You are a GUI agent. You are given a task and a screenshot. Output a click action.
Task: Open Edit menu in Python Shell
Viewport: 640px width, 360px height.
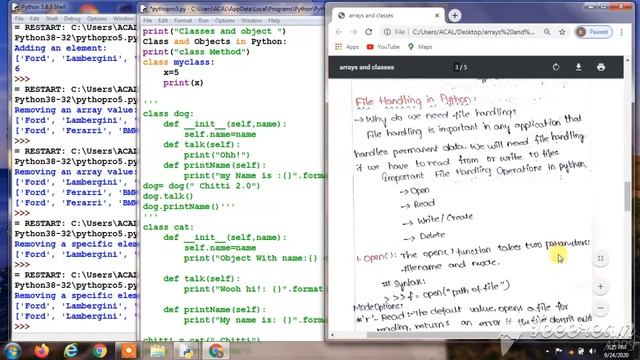[x=34, y=19]
